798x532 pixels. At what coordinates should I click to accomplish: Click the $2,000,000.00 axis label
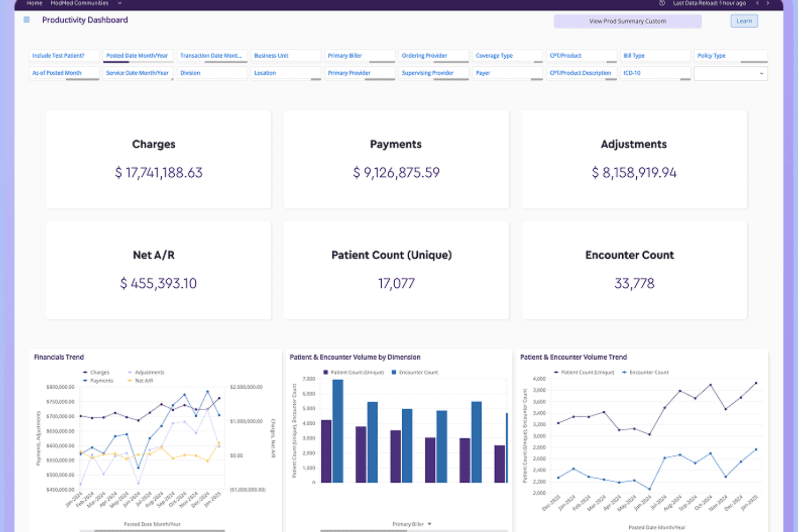[246, 387]
